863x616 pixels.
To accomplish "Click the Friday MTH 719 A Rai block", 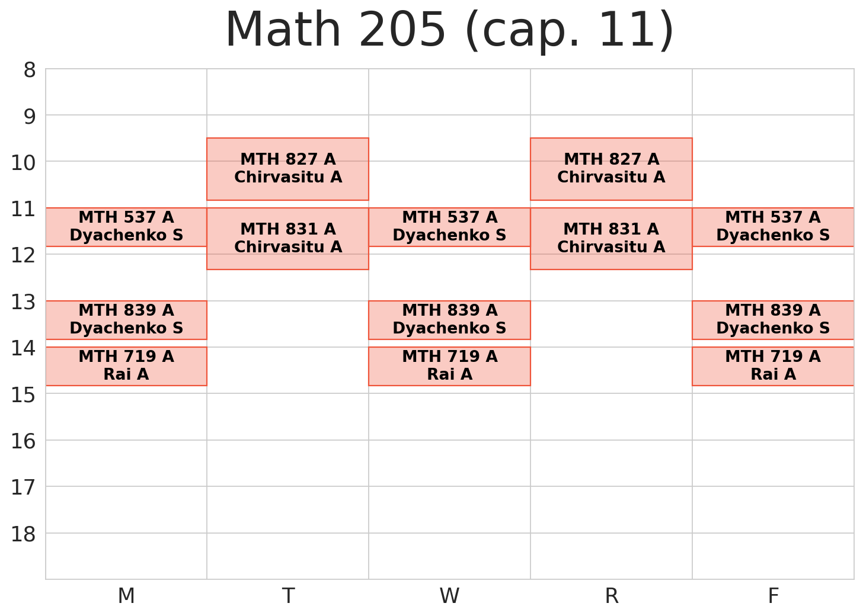I will click(x=773, y=366).
